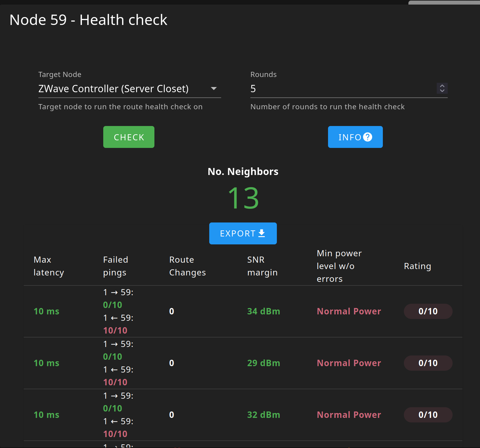
Task: Click the third row's 0/10 rating chip
Action: click(428, 415)
